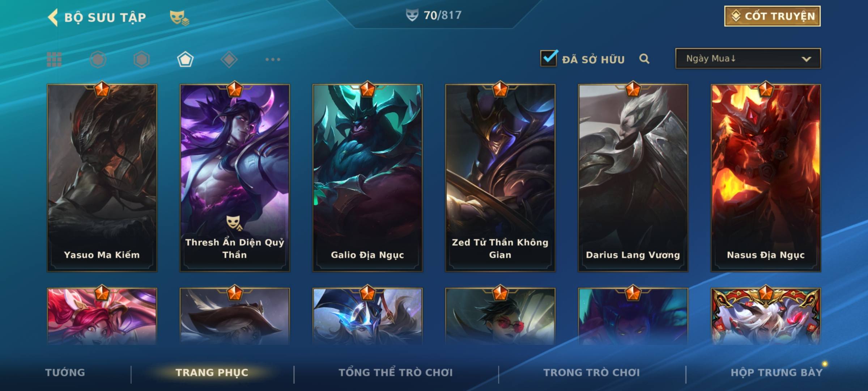Switch to the Tướng tab

pyautogui.click(x=65, y=373)
